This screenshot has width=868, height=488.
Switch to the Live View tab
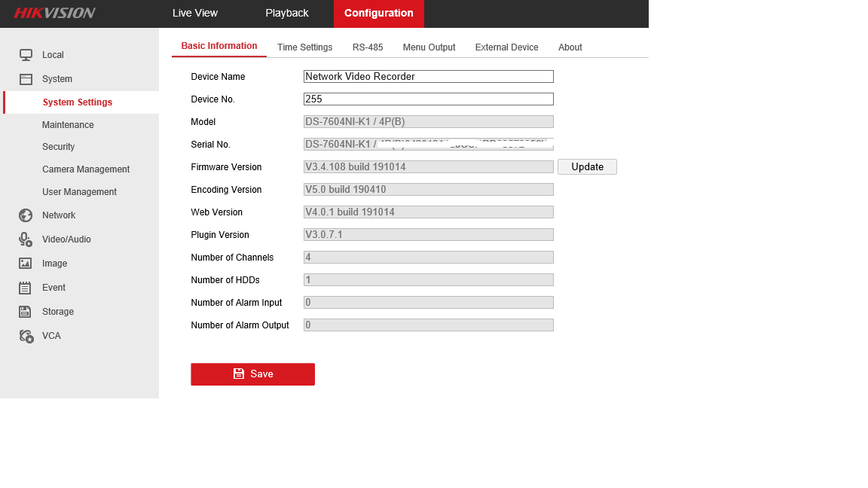click(194, 14)
